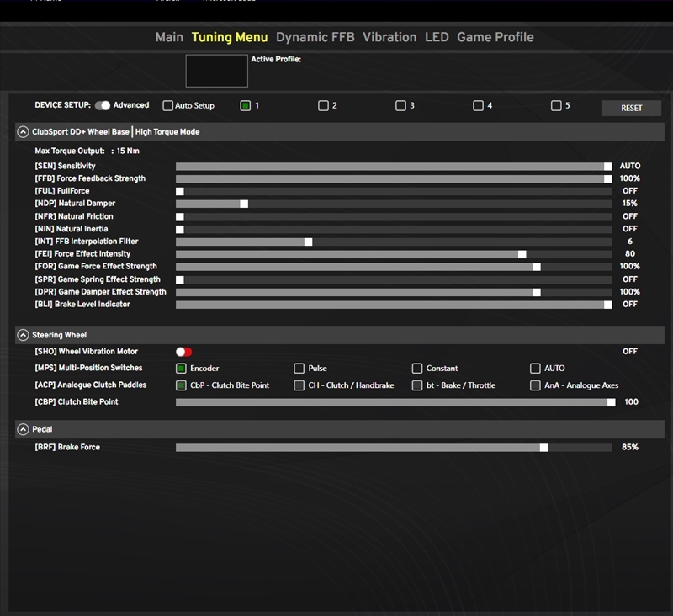Enable AnA - Analogue Axes option
673x616 pixels.
point(536,385)
